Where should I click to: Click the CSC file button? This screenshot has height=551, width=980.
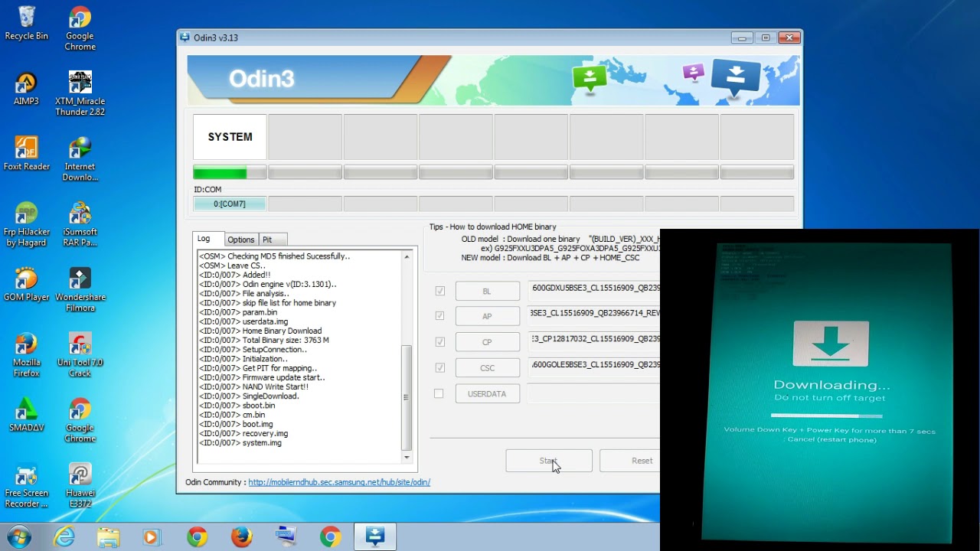487,368
